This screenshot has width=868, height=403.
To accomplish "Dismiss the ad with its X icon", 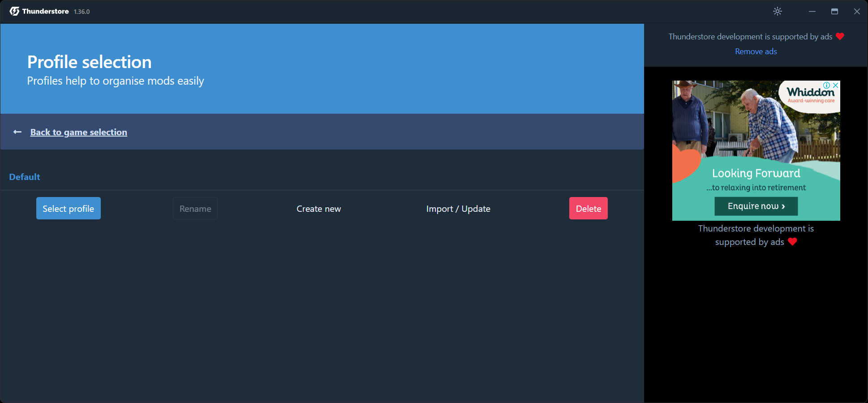I will click(x=835, y=85).
